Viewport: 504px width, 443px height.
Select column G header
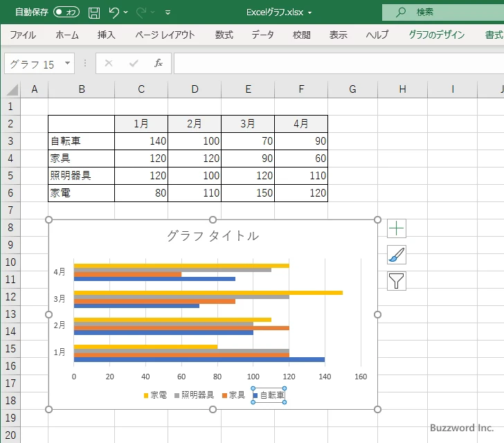coord(352,89)
